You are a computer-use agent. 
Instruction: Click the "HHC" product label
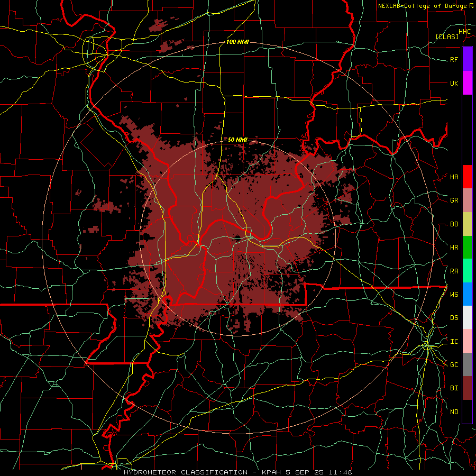[x=465, y=32]
